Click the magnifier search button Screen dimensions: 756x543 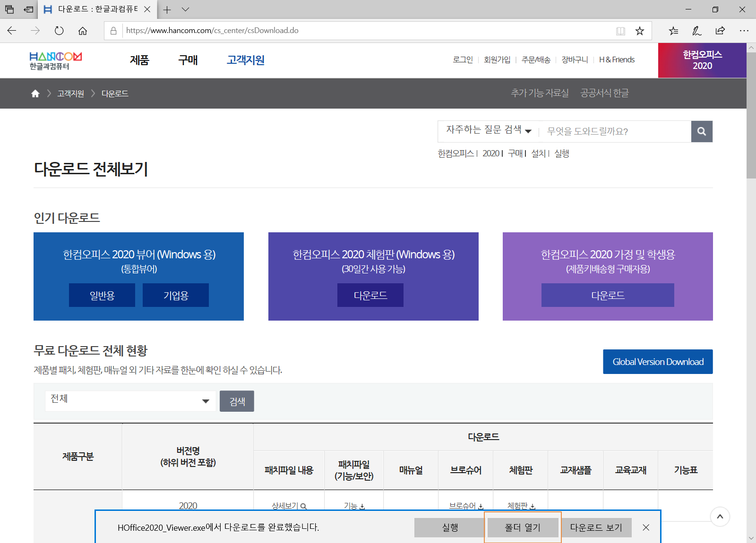(x=702, y=131)
